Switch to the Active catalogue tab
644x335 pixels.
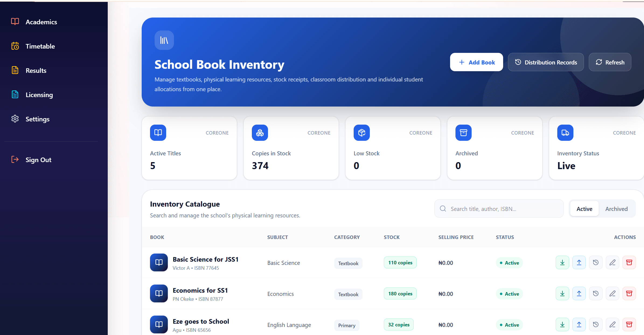(x=584, y=209)
